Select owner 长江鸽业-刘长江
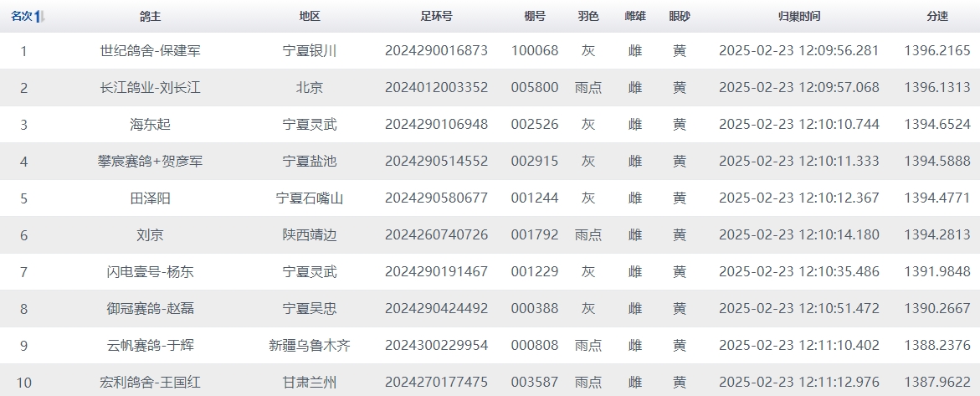 point(150,88)
